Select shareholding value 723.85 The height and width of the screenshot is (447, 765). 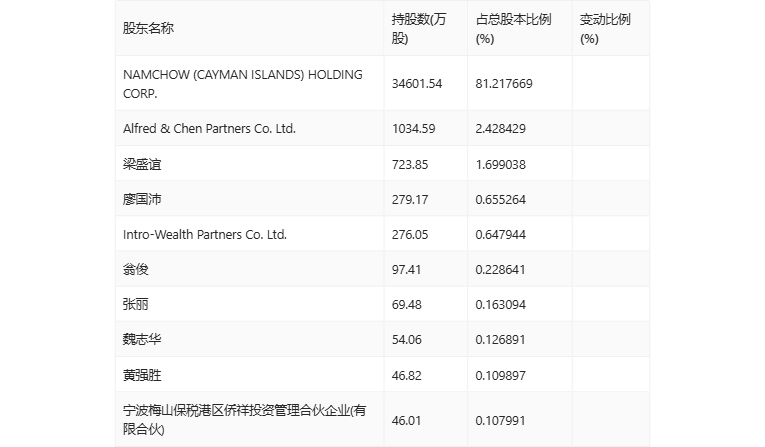tap(410, 164)
